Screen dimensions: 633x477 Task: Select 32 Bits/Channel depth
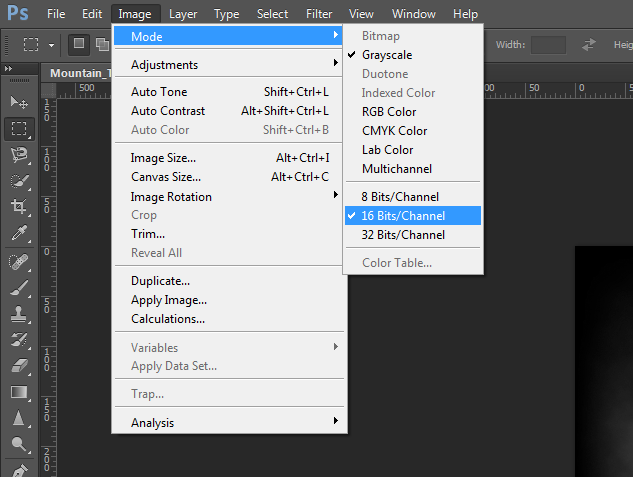click(413, 235)
